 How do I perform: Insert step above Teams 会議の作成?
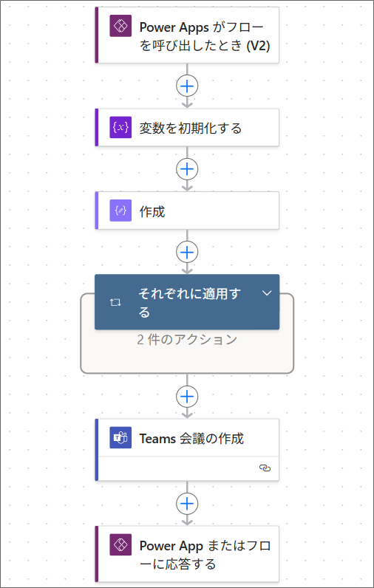[x=187, y=396]
